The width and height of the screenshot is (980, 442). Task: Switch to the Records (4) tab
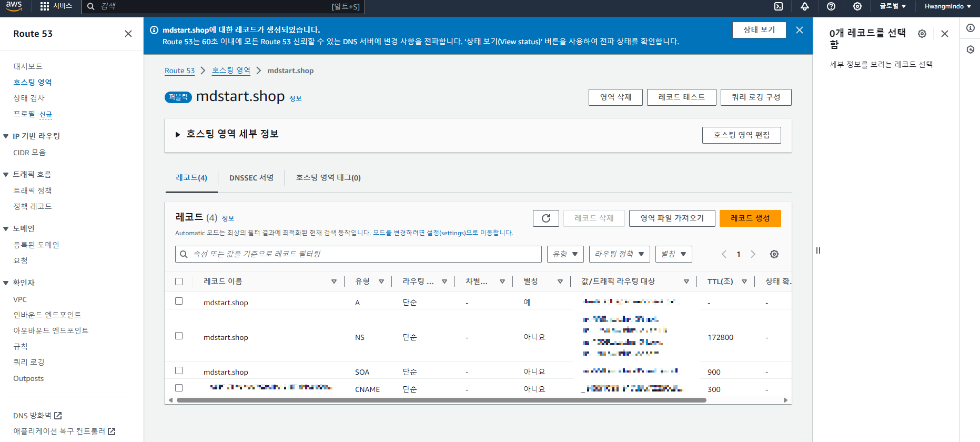click(x=191, y=178)
